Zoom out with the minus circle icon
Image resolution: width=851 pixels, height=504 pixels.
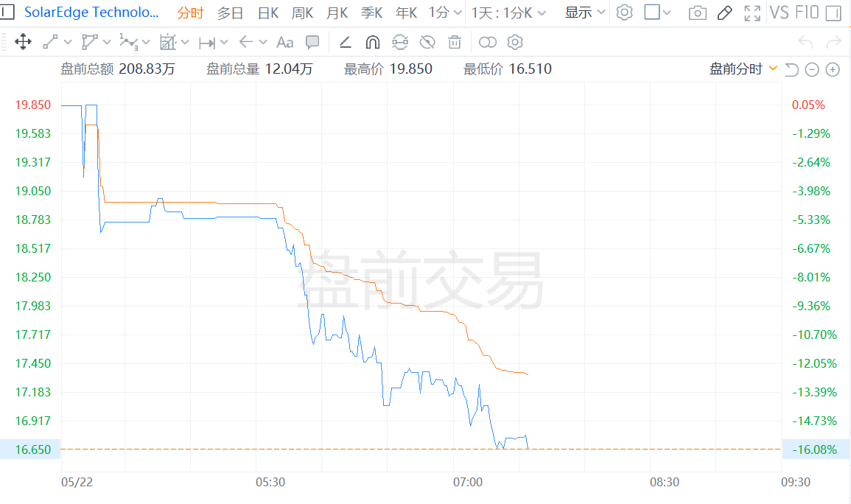[812, 70]
